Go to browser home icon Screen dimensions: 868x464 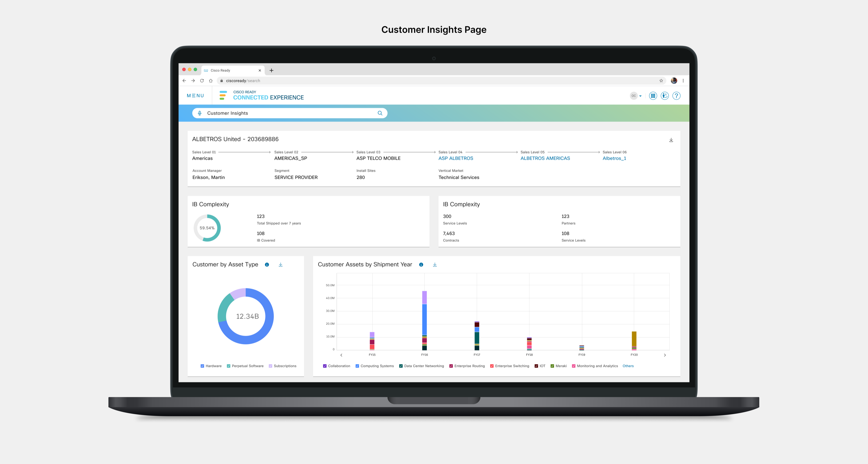(x=211, y=81)
